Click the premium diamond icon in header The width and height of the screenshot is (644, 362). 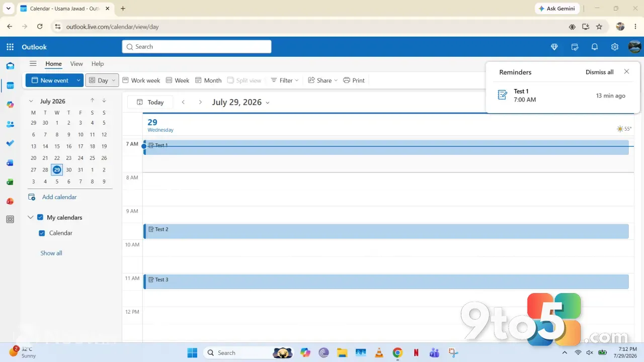click(x=554, y=47)
